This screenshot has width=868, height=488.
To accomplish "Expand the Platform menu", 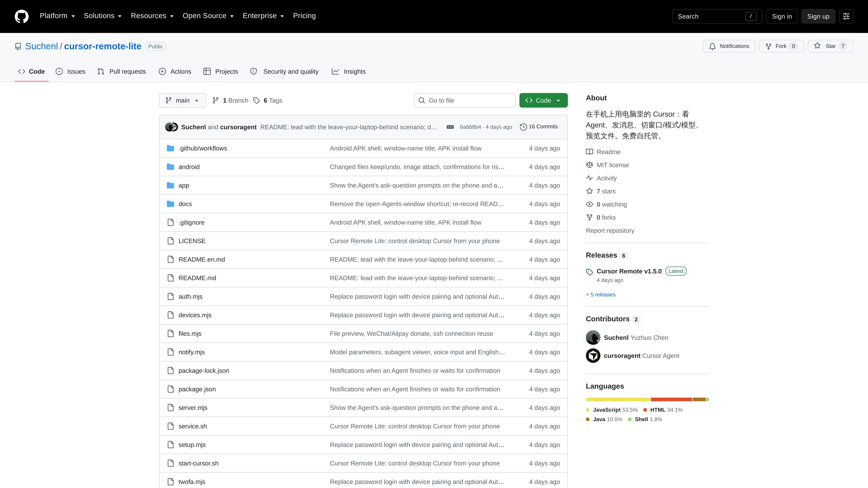I will click(57, 16).
